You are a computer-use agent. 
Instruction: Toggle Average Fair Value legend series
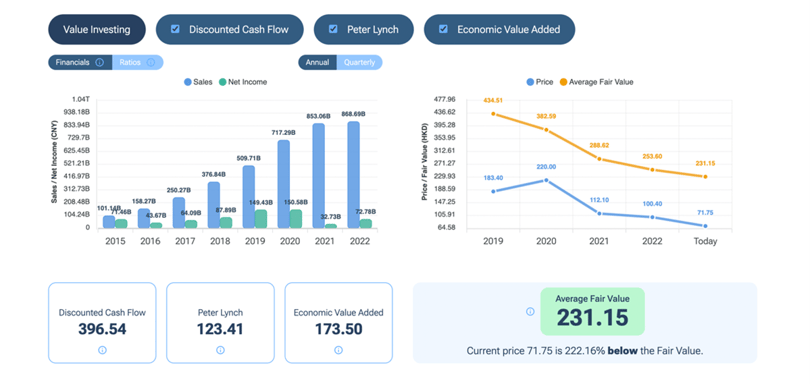pos(597,82)
